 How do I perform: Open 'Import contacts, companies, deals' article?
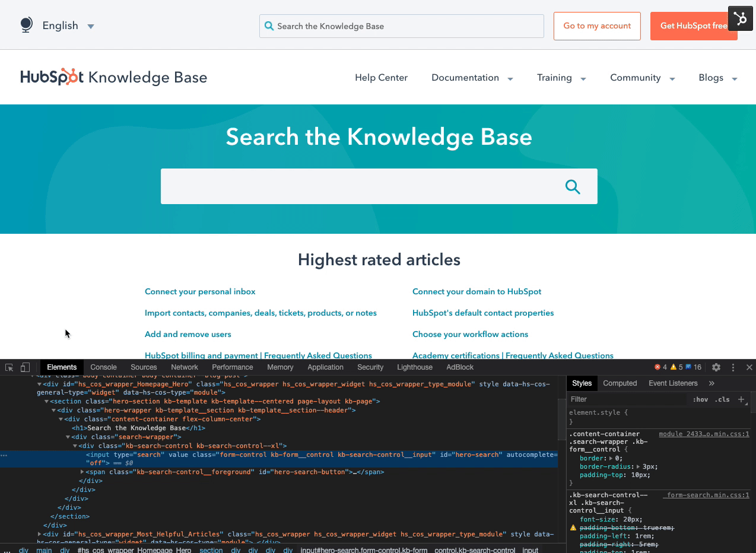click(x=261, y=313)
